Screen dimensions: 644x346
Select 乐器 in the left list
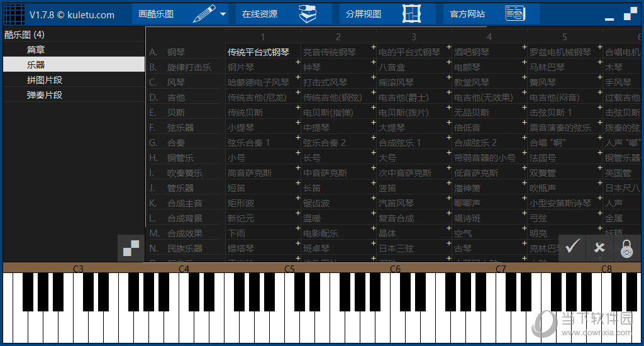(x=74, y=65)
